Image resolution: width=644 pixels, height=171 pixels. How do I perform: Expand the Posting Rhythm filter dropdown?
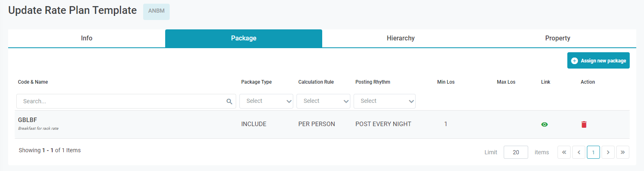tap(385, 101)
